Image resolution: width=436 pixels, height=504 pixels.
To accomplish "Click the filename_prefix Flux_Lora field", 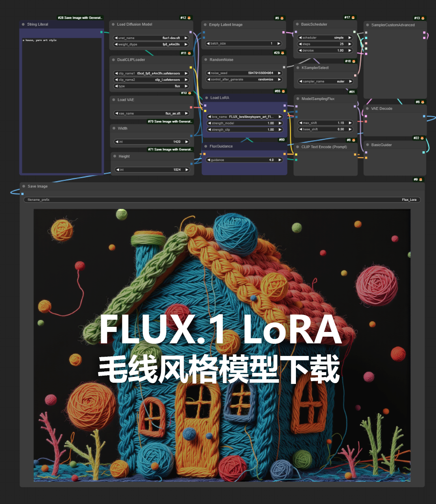I will (x=222, y=200).
